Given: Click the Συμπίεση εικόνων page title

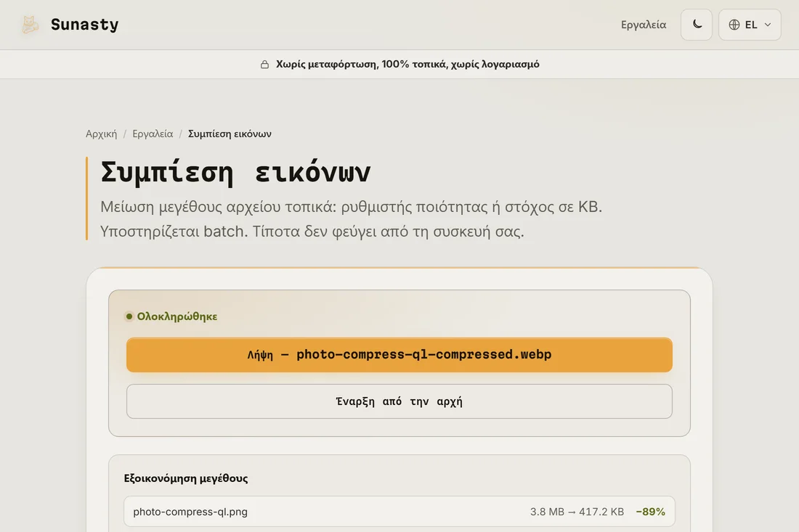Looking at the screenshot, I should [235, 172].
